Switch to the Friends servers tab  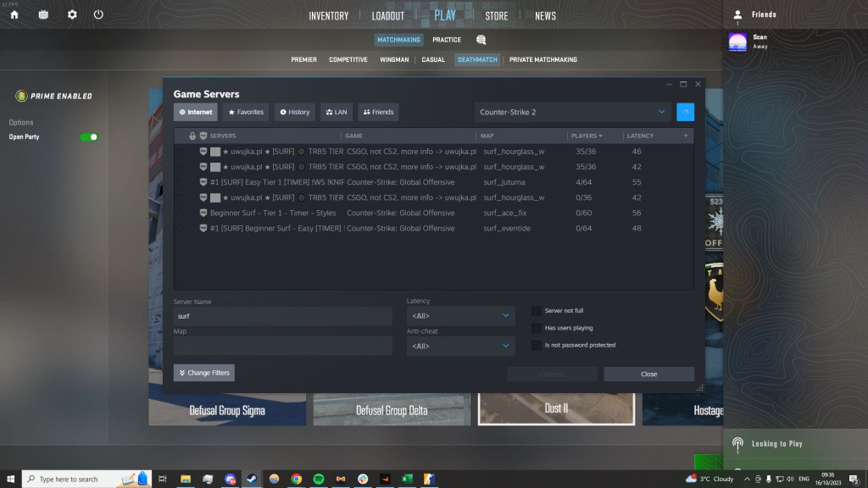coord(378,112)
